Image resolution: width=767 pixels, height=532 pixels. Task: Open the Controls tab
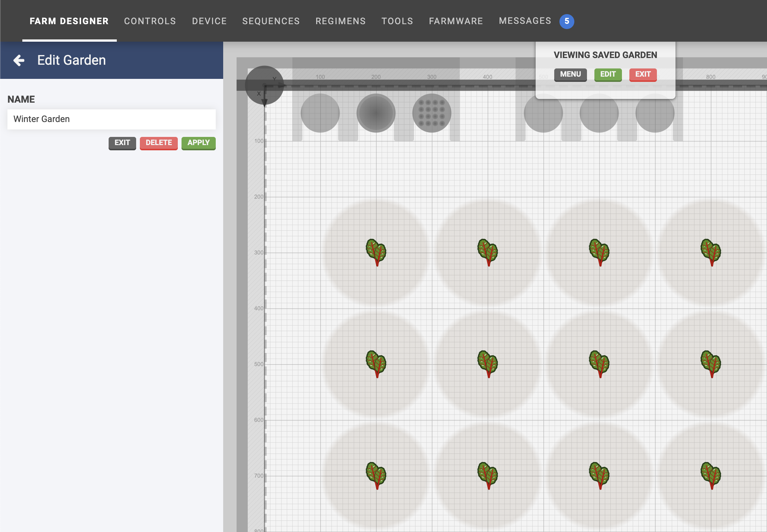pos(150,21)
